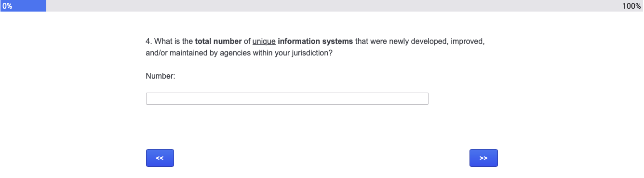Click the bold text "information systems"
This screenshot has width=644, height=178.
point(315,41)
